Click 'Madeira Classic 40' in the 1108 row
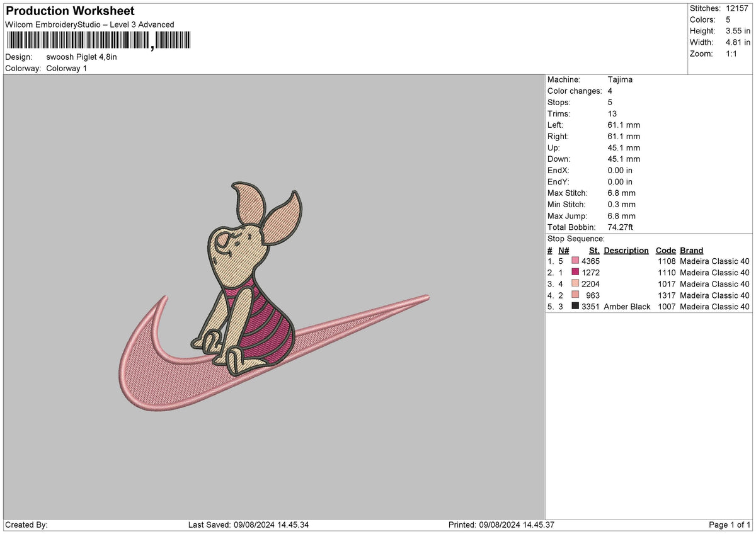 point(715,261)
